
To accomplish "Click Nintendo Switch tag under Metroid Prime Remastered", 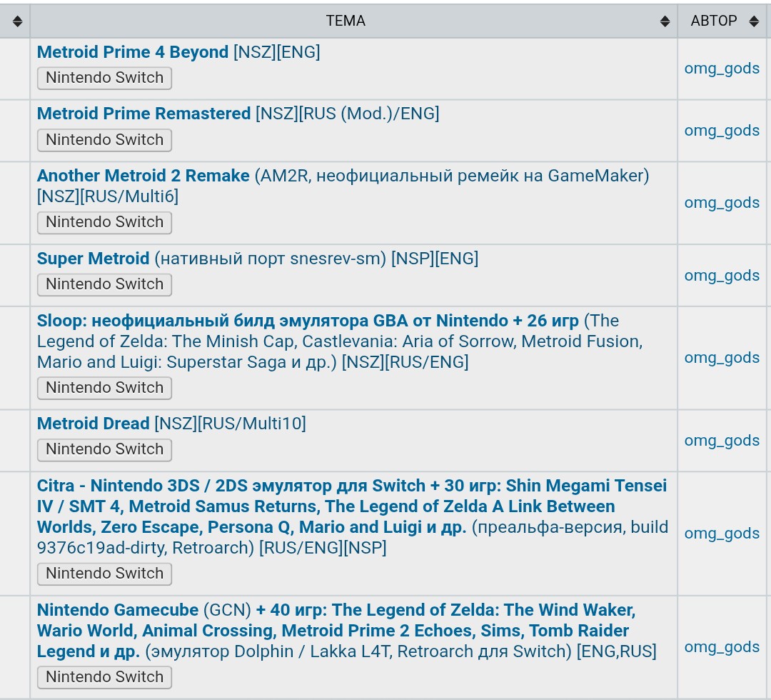I will pos(104,140).
